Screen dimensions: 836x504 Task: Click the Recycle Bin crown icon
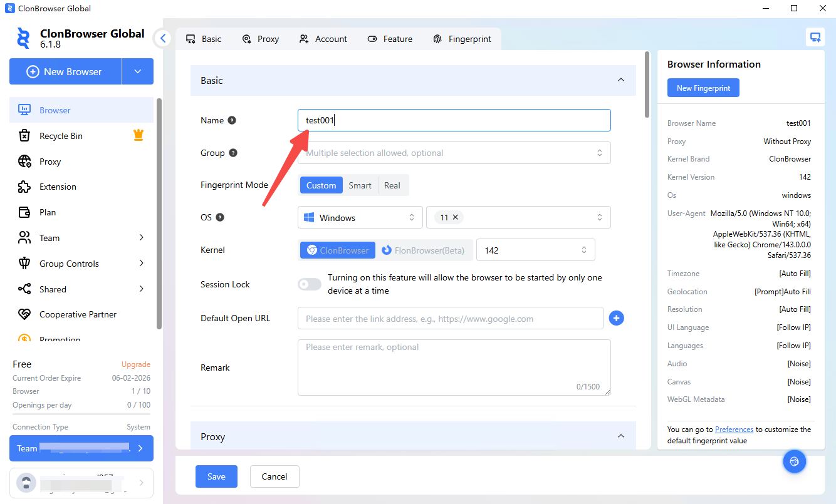pos(138,135)
